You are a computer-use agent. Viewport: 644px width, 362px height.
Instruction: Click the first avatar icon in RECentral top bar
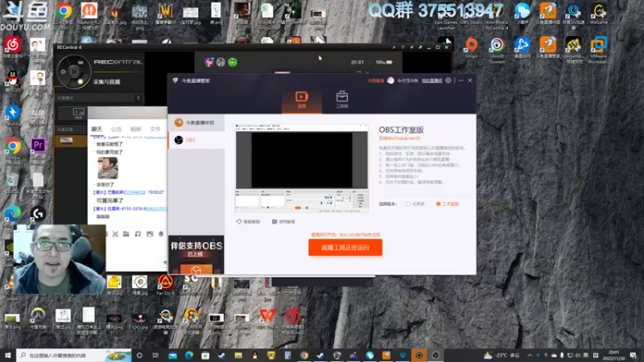pos(209,62)
